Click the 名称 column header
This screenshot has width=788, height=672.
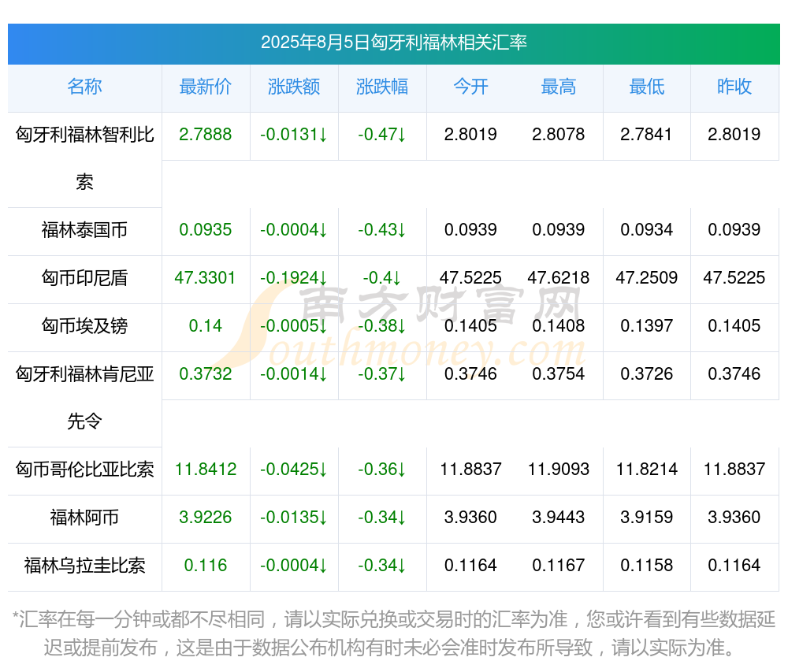[84, 87]
